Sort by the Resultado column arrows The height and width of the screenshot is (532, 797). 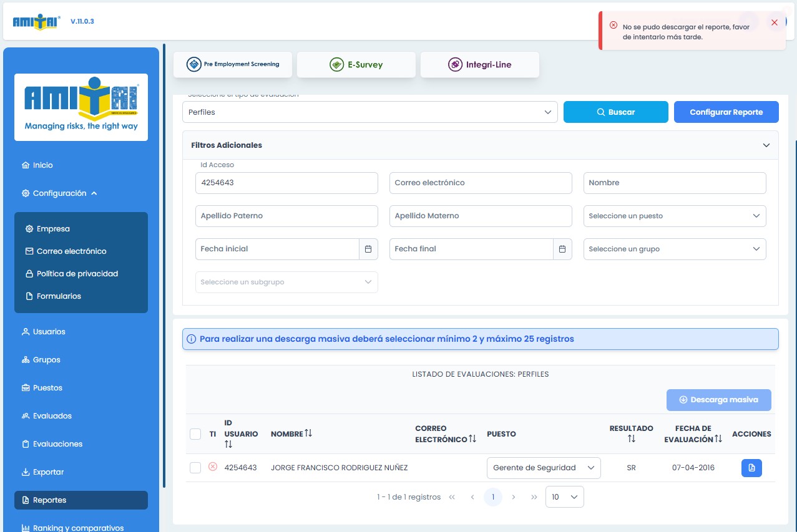632,439
